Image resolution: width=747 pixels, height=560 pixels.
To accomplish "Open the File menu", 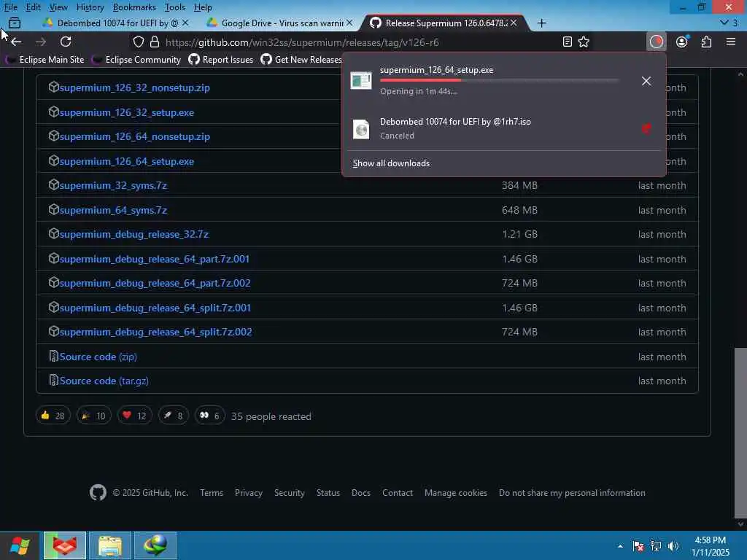I will click(x=10, y=7).
